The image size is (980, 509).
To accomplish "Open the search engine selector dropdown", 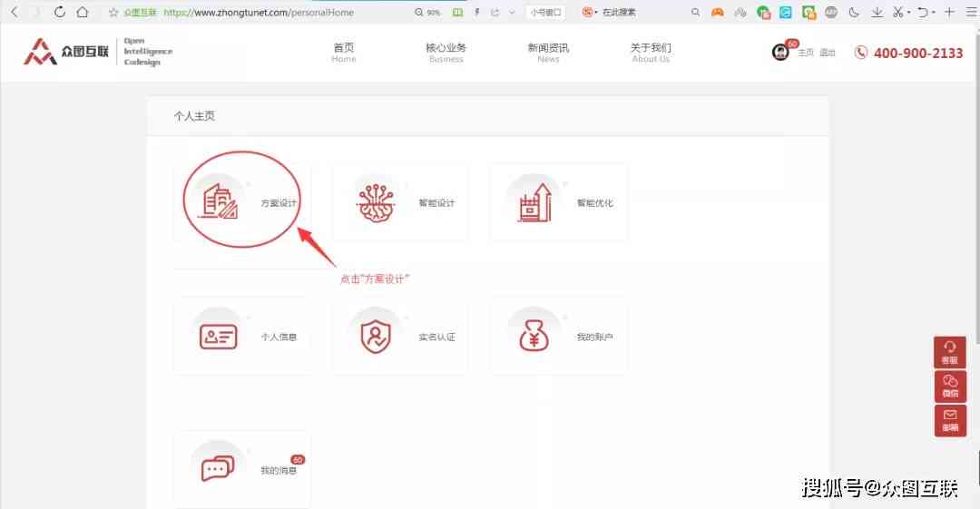I will (x=590, y=13).
